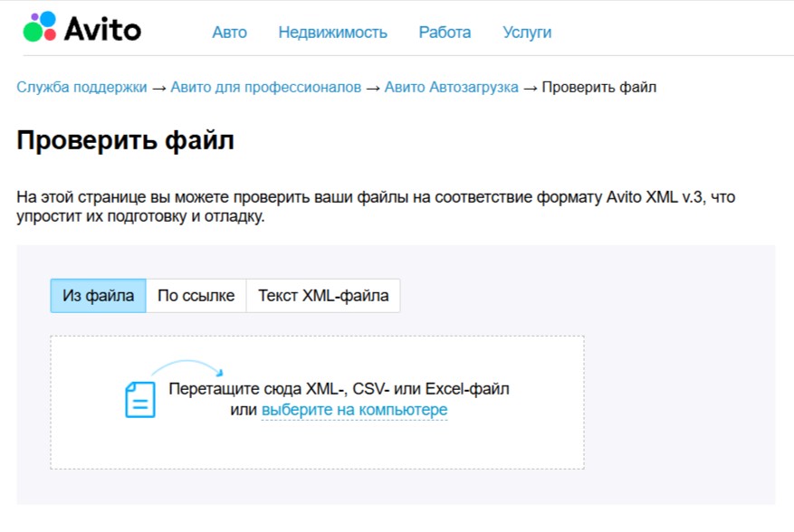Click text Перетащите сюда XML-, CSV- или Excel-файл
This screenshot has width=794, height=532.
339,389
